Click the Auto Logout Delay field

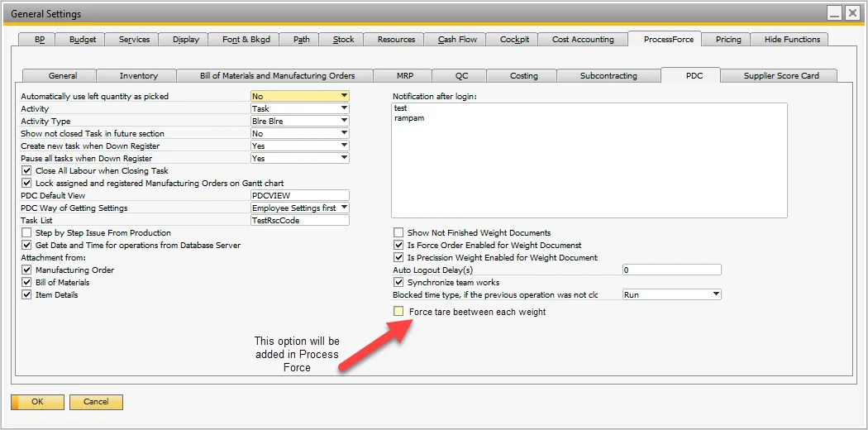[x=672, y=270]
